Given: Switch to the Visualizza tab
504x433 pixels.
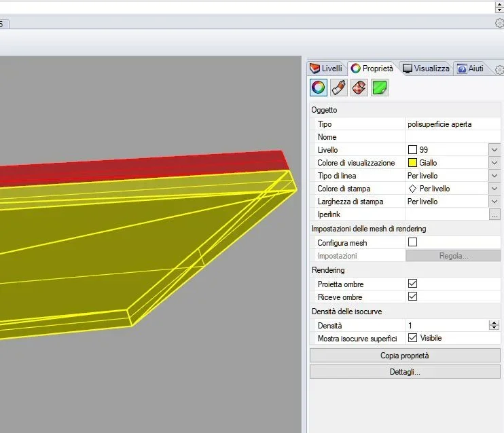Looking at the screenshot, I should coord(426,69).
